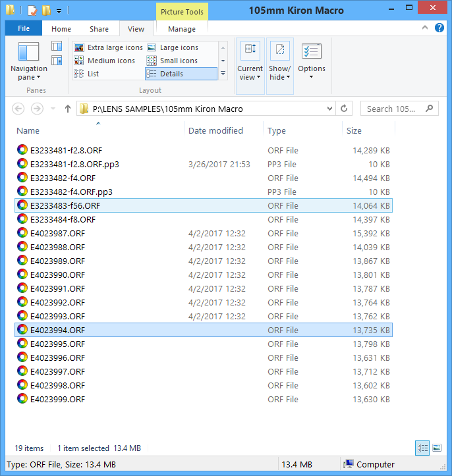Click icon of E4023992.ORF

22,302
